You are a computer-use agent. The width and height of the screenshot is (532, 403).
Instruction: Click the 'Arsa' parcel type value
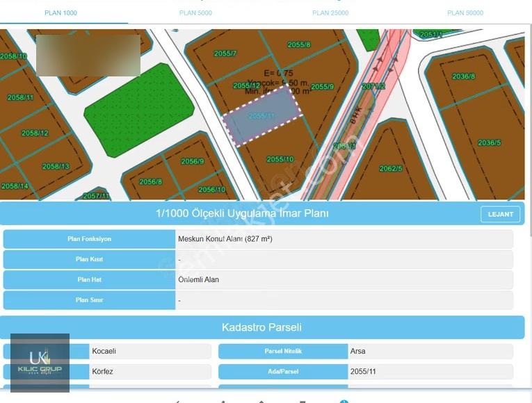click(x=358, y=351)
